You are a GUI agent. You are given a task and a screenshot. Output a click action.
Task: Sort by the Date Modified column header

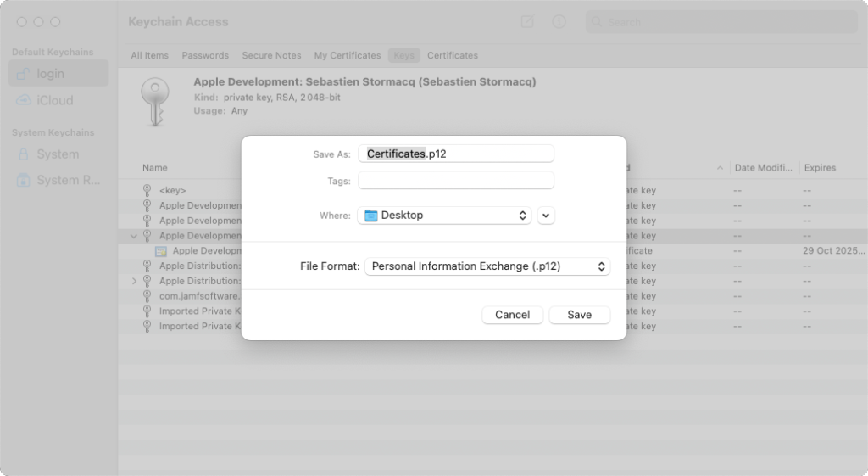click(x=763, y=167)
